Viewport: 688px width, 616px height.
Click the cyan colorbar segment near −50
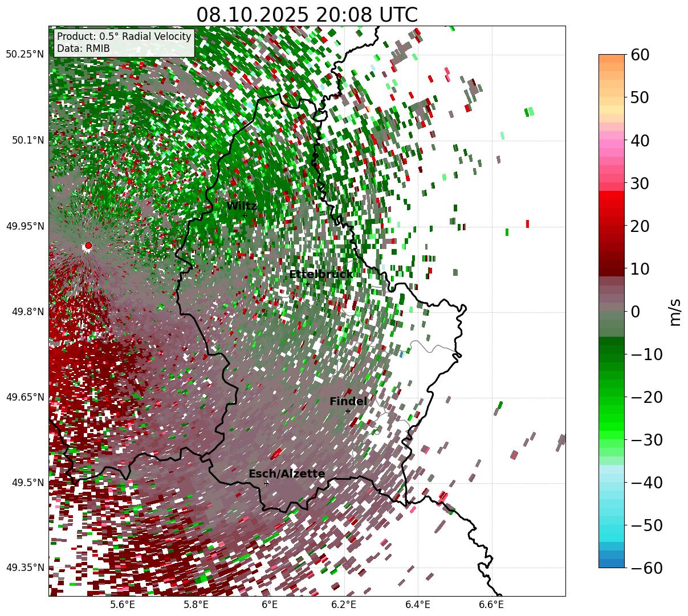point(612,525)
